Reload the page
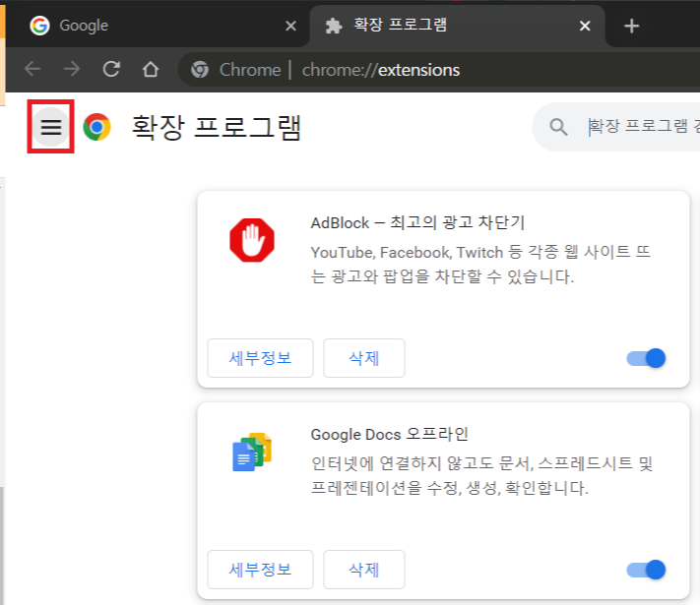 [x=111, y=69]
